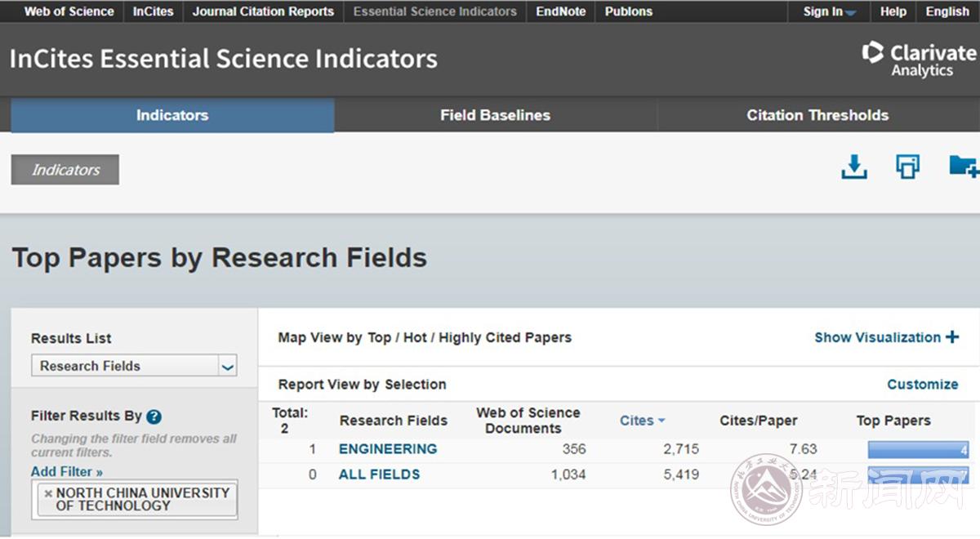The image size is (980, 539).
Task: Click the save to folder icon
Action: coord(964,167)
